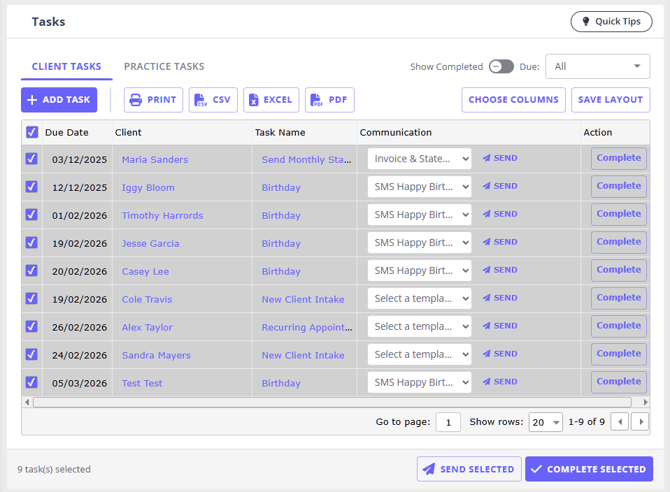Export tasks using the PDF icon

[x=329, y=100]
